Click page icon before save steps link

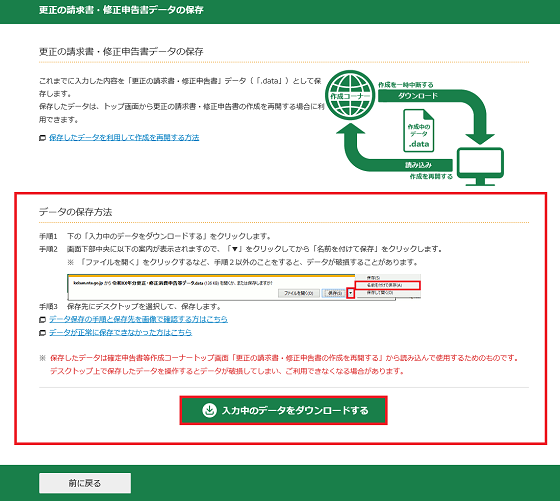click(42, 319)
